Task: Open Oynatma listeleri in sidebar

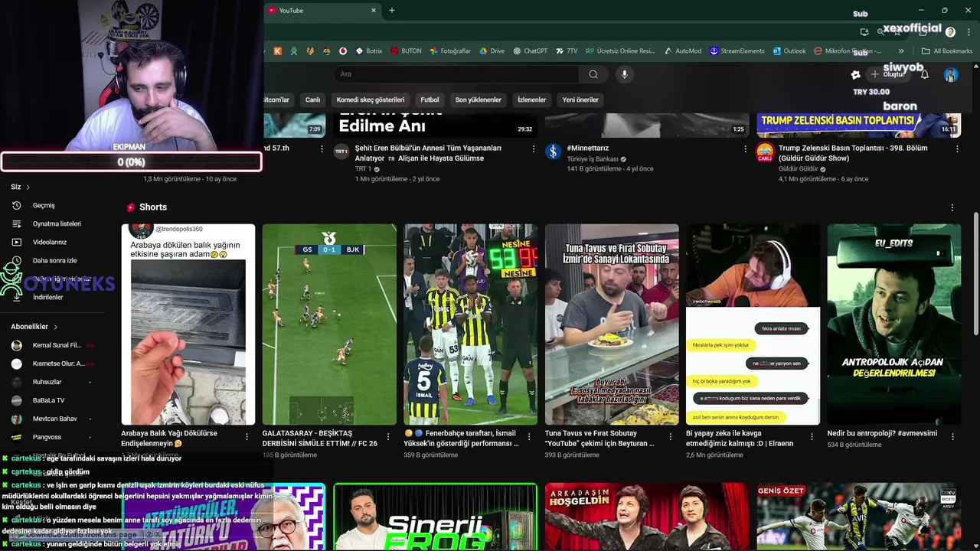Action: (x=56, y=223)
